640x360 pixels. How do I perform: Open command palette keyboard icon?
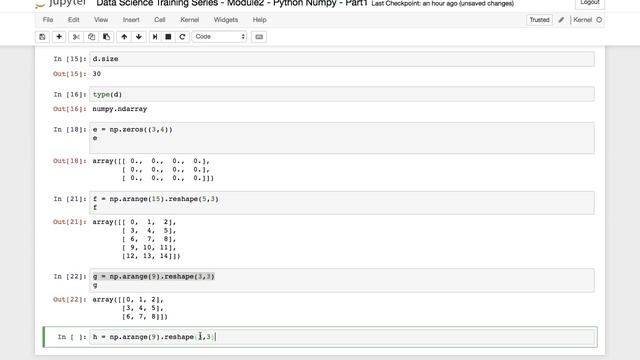coord(259,37)
